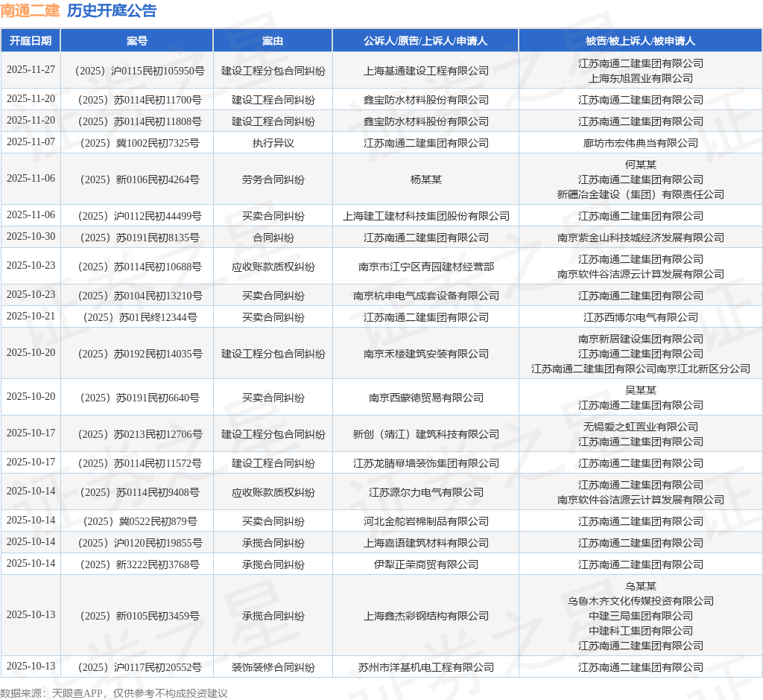
Task: Click defendant 南京紫金山科技城经济发展有限公司
Action: point(640,238)
